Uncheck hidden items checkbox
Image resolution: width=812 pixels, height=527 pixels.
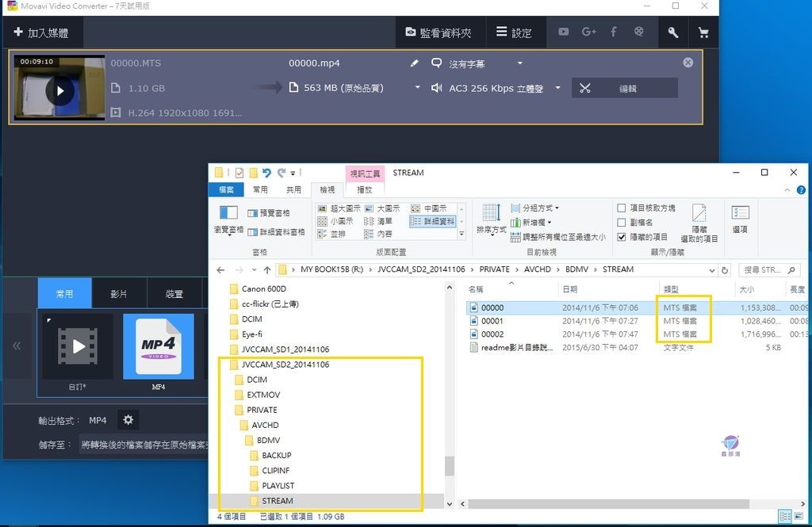(x=622, y=237)
